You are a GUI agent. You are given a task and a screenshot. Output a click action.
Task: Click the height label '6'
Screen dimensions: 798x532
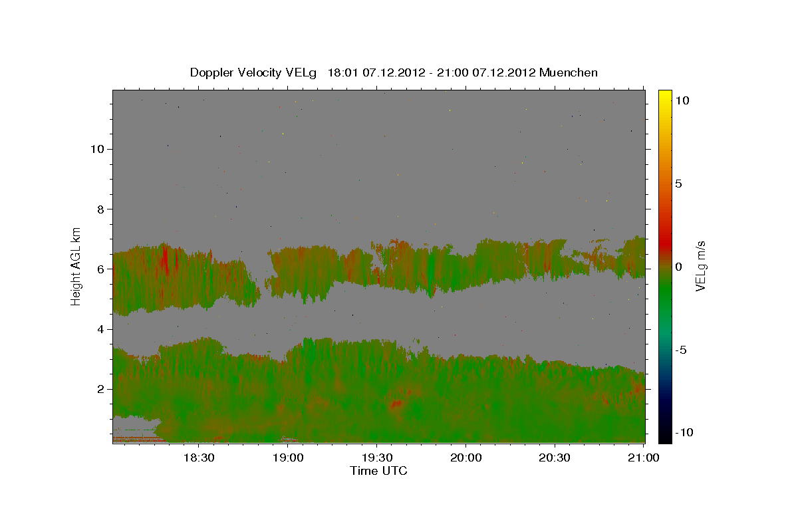tap(100, 269)
